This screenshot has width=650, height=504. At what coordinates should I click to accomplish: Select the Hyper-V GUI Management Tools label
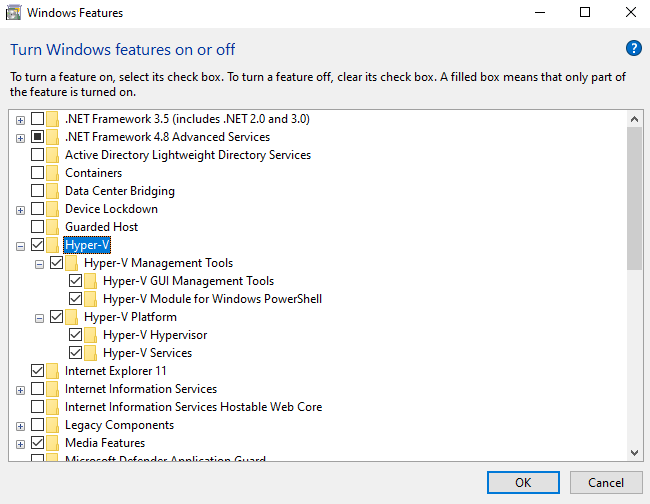[189, 281]
